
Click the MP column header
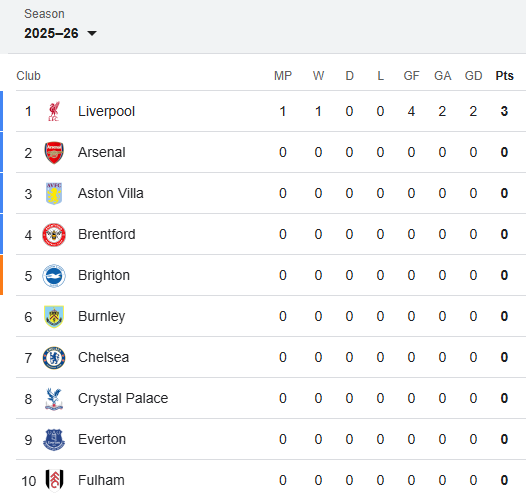283,76
